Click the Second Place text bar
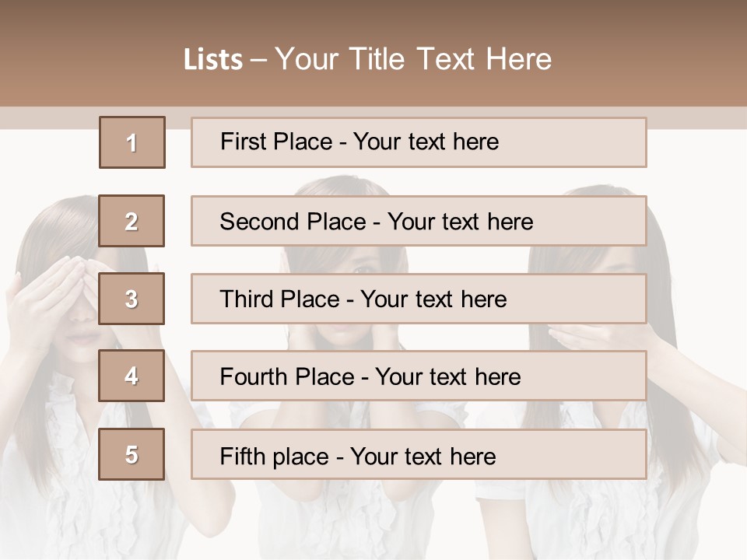This screenshot has width=747, height=560. pos(419,221)
